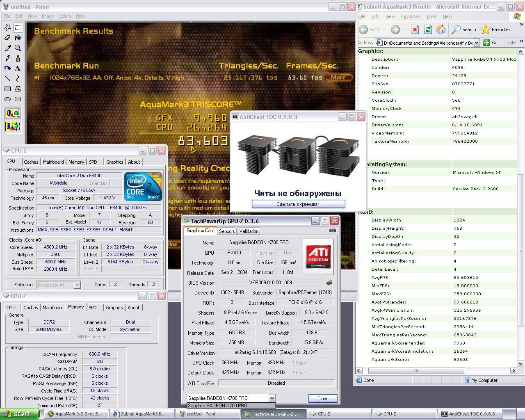Click the Intel Core 2 Duo logo in CPU-Z
525x420 pixels.
pyautogui.click(x=143, y=187)
